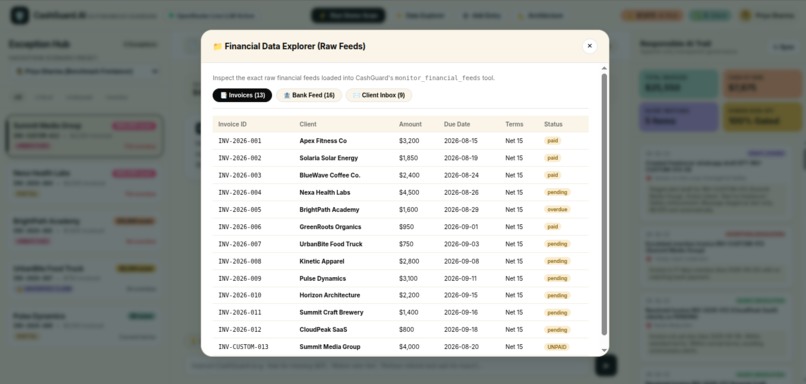This screenshot has height=384, width=806.
Task: Click the $4,000 amount cell
Action: click(x=409, y=346)
